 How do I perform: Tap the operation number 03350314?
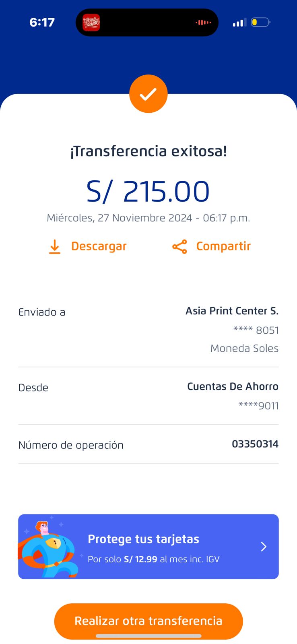[255, 444]
